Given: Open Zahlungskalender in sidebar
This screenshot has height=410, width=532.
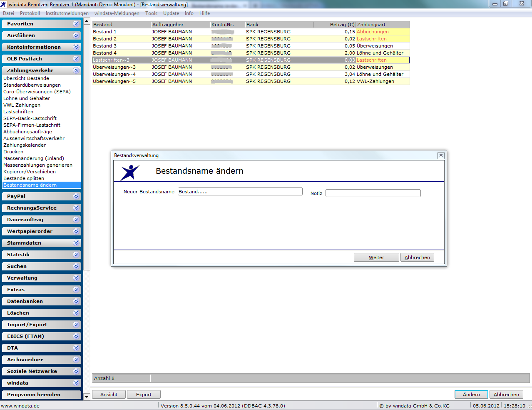Looking at the screenshot, I should [x=25, y=145].
